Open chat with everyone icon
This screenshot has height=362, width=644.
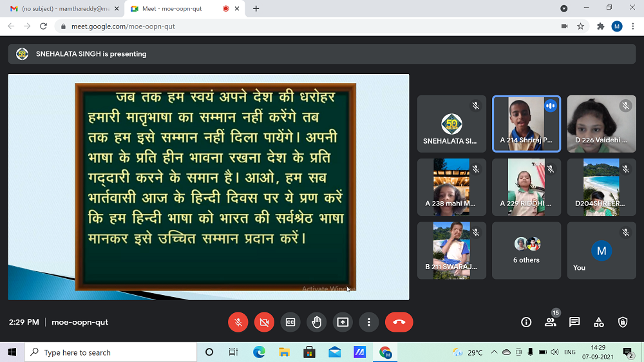574,322
